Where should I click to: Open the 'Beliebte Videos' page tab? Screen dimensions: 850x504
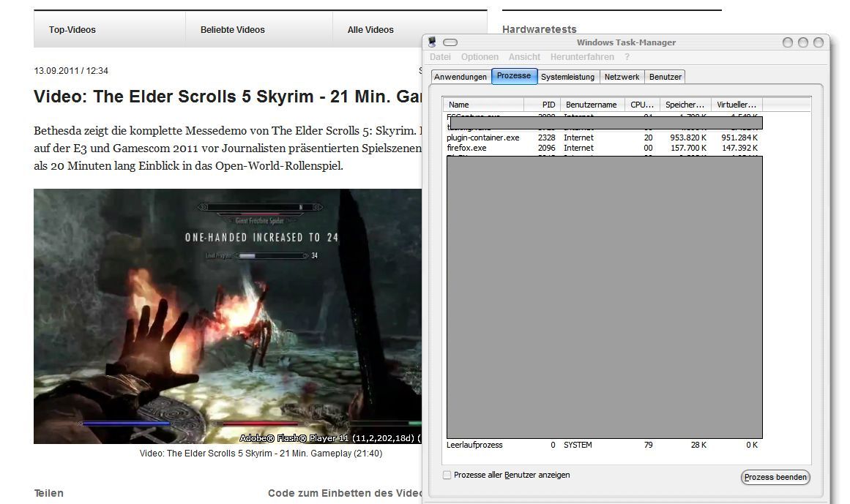pos(233,30)
